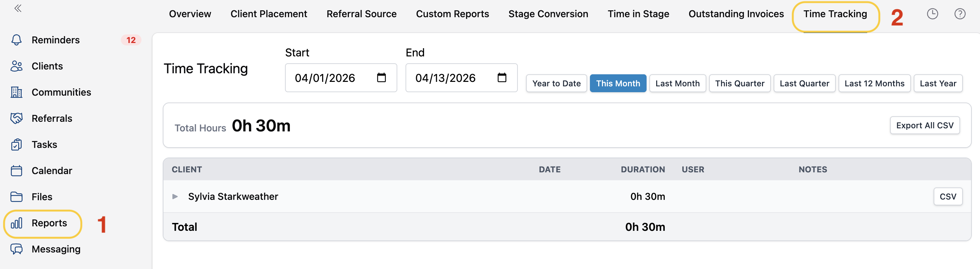Collapse the sidebar with double-chevron icon
980x269 pixels.
click(18, 8)
